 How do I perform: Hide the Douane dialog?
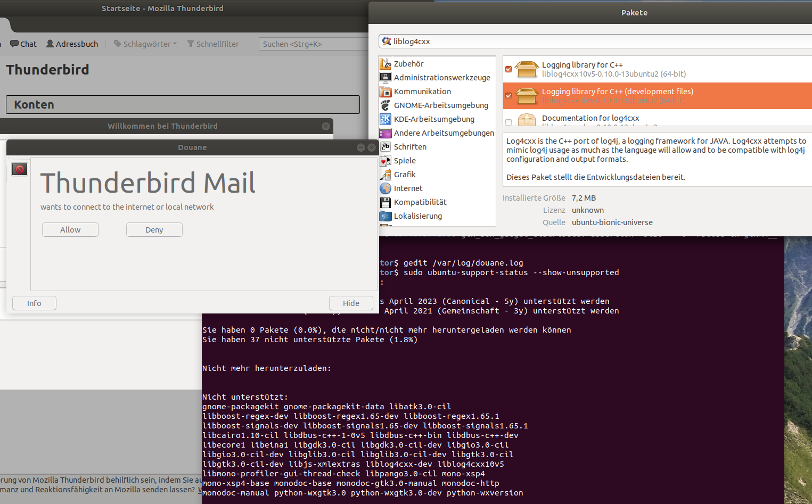(351, 303)
